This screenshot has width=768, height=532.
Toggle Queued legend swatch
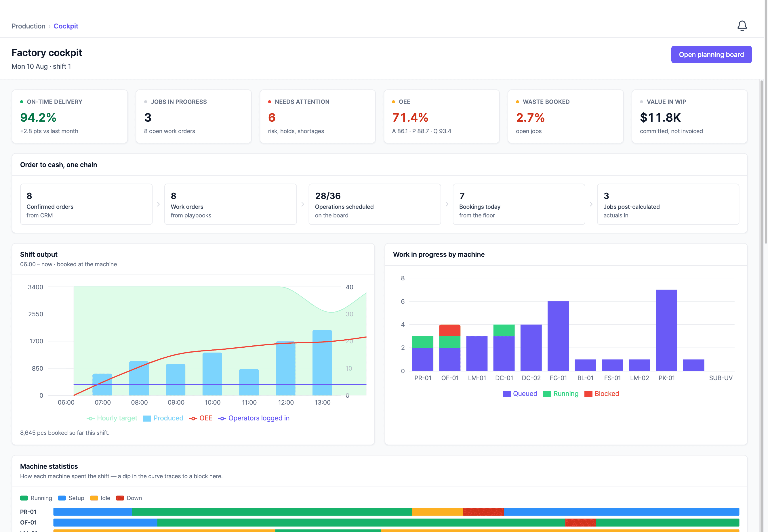520,394
